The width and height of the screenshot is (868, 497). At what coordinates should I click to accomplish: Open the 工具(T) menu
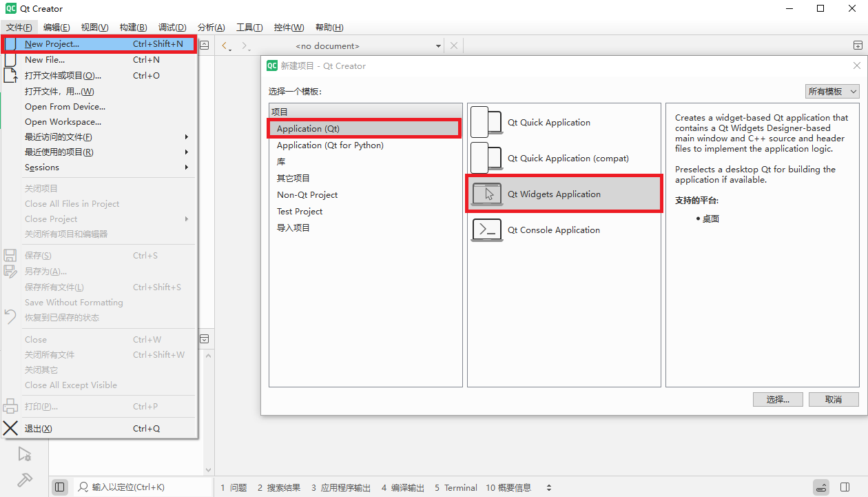pos(249,28)
